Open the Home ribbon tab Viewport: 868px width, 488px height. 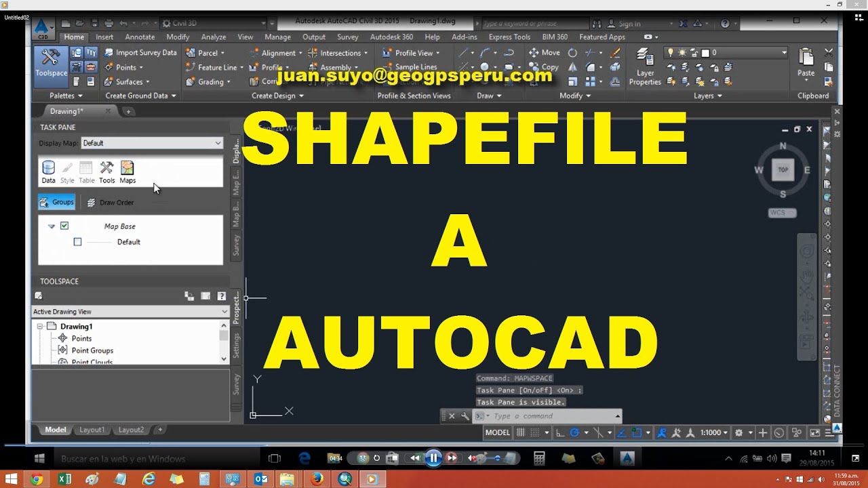pyautogui.click(x=74, y=37)
